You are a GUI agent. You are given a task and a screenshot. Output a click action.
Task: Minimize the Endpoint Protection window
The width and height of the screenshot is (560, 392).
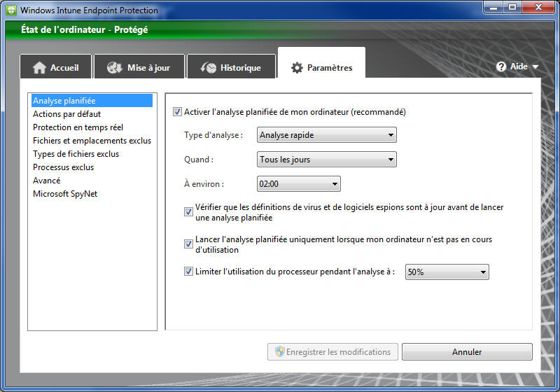pyautogui.click(x=493, y=7)
